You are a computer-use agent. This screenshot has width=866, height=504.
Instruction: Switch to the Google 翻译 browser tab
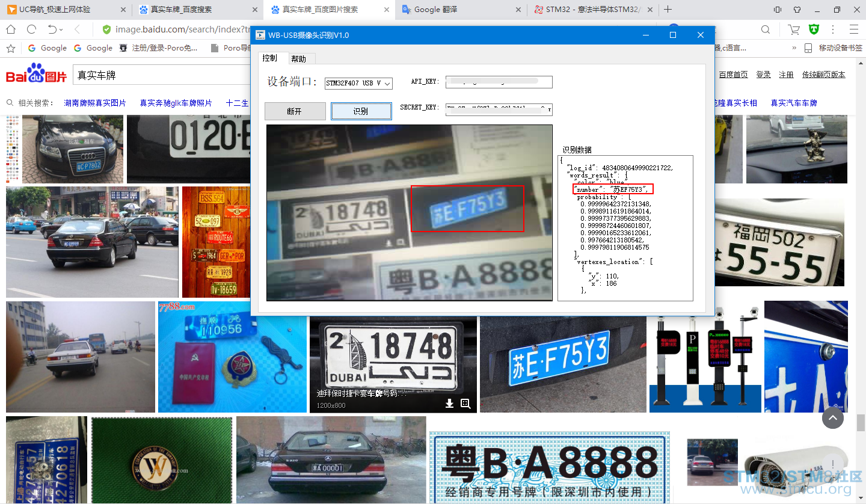pyautogui.click(x=461, y=10)
